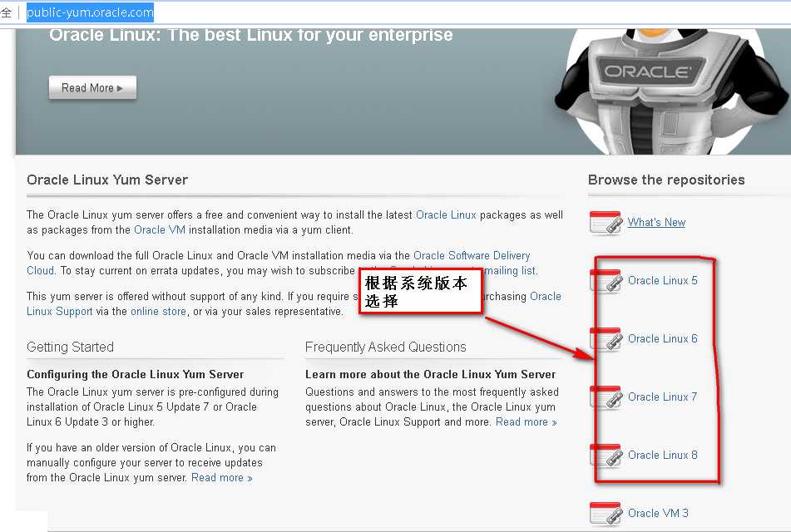Click the Read More banner button
The height and width of the screenshot is (532, 791).
[93, 88]
